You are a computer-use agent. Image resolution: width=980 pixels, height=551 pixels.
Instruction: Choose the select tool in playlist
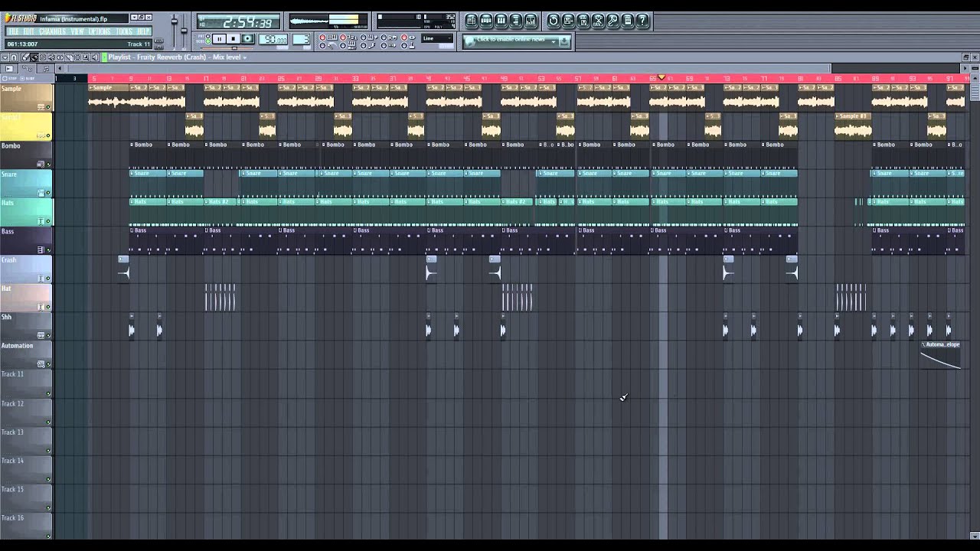click(x=77, y=57)
